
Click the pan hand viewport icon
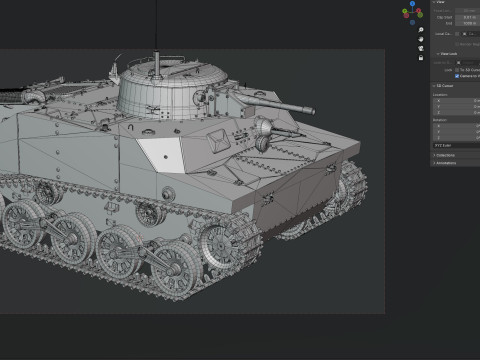(421, 39)
